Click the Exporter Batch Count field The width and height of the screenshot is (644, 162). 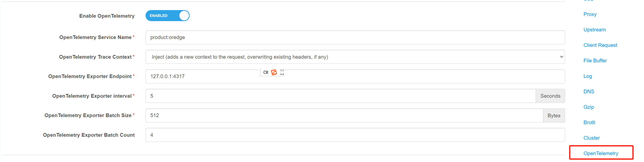(355, 135)
